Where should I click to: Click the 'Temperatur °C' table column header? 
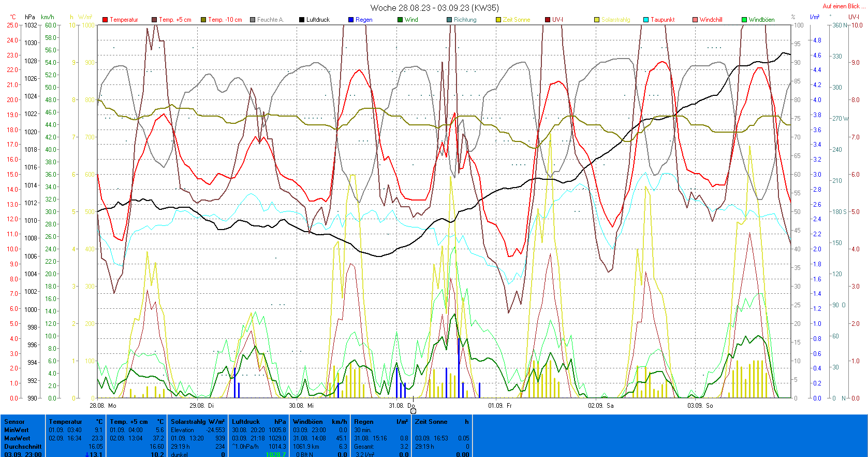[76, 422]
